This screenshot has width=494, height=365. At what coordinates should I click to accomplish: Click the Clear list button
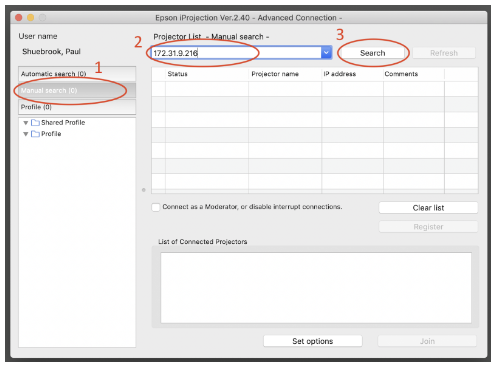pyautogui.click(x=428, y=208)
